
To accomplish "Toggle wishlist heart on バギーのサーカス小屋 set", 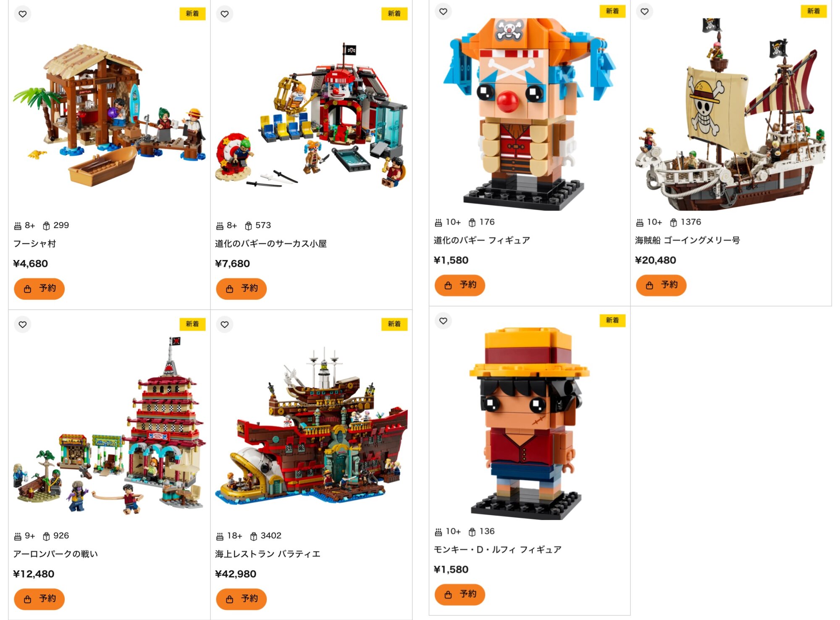I will point(225,14).
